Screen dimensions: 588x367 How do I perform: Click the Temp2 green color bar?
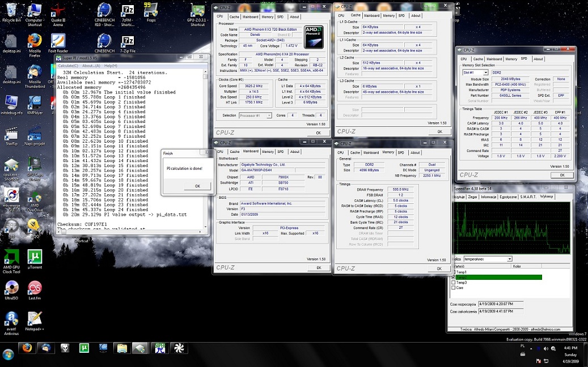(x=499, y=278)
